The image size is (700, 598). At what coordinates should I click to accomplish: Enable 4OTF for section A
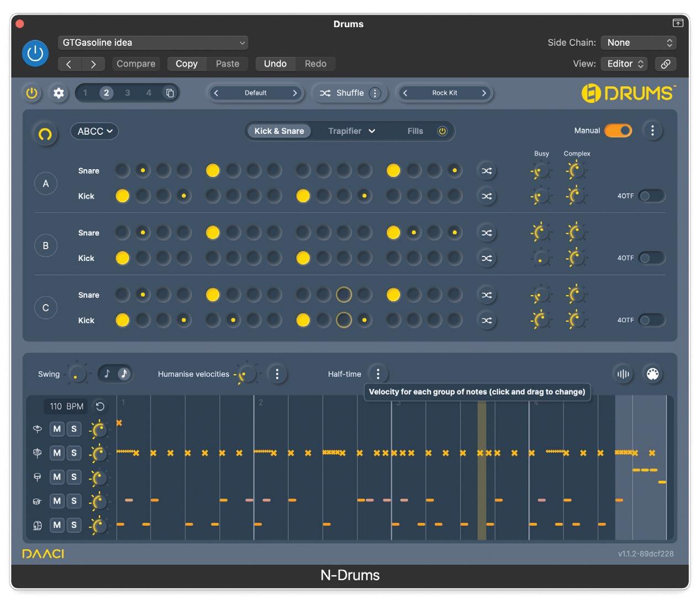coord(651,196)
